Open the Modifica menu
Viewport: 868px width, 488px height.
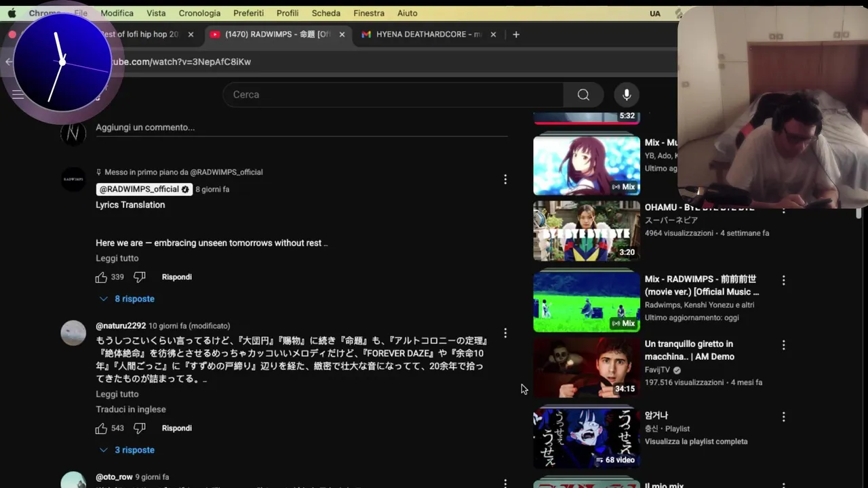click(117, 13)
